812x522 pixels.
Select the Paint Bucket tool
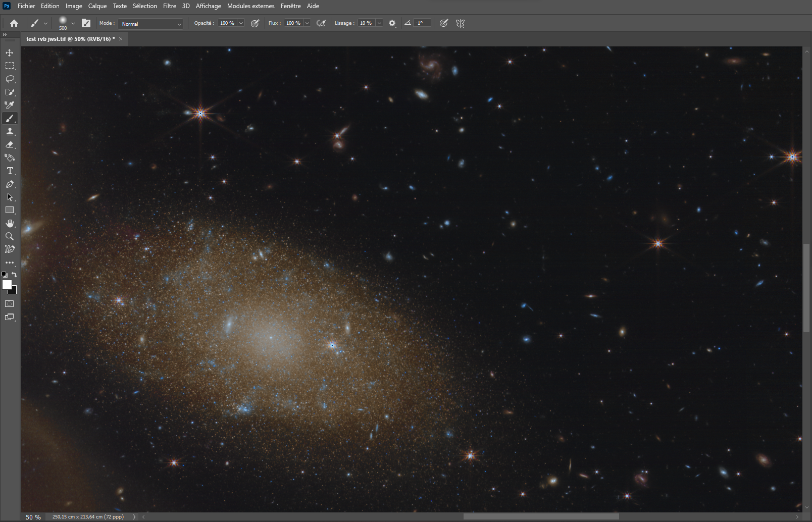tap(10, 158)
